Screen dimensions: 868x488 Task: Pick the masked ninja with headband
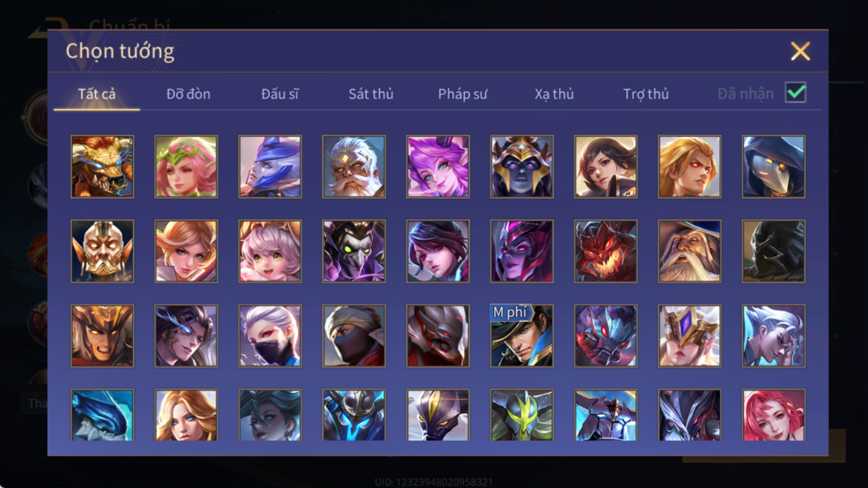(x=354, y=336)
